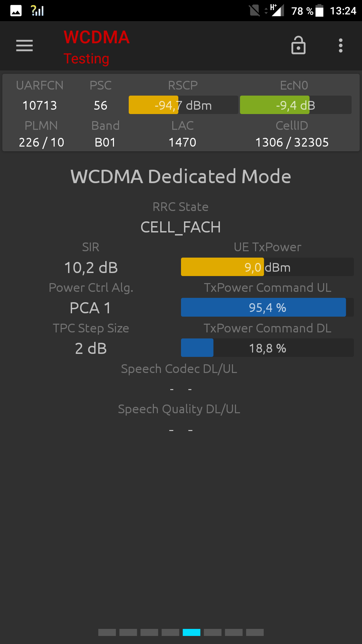Select the highlighted cyan page indicator
This screenshot has height=644, width=362.
(x=191, y=633)
